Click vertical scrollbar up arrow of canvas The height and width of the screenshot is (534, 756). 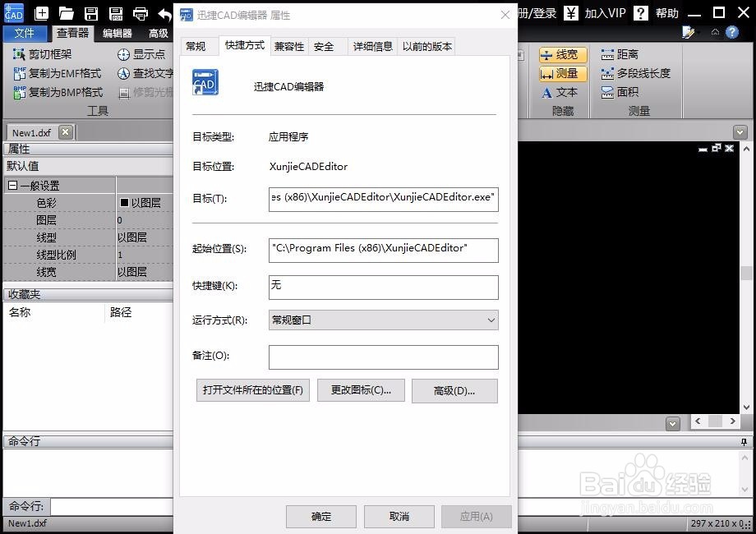[x=746, y=149]
